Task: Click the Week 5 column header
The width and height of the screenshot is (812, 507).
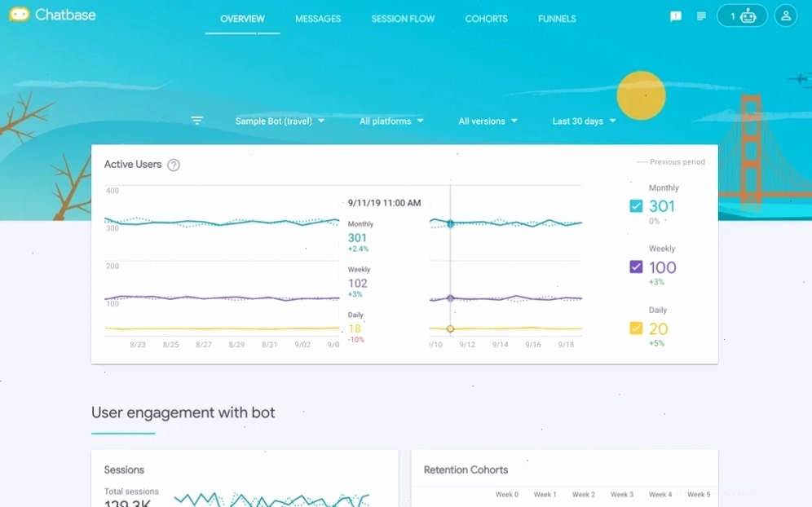Action: click(699, 495)
